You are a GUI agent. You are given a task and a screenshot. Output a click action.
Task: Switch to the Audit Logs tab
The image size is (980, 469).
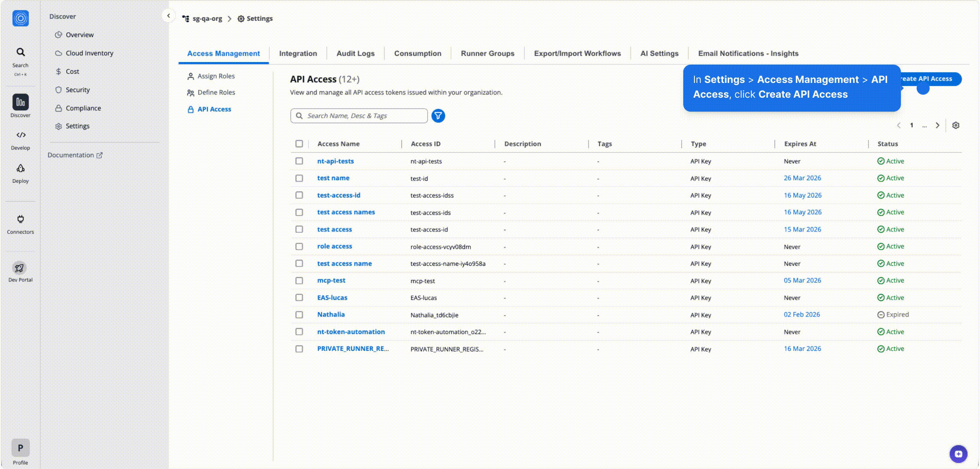[x=355, y=53]
